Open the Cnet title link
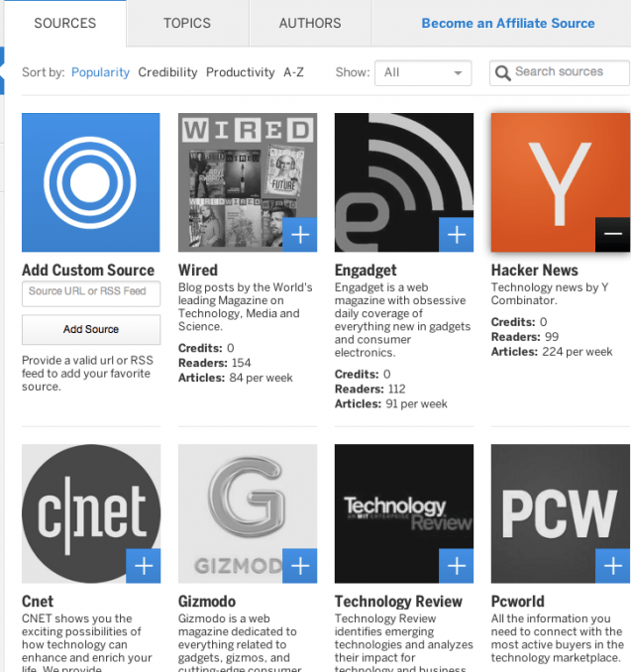This screenshot has width=631, height=672. click(38, 602)
